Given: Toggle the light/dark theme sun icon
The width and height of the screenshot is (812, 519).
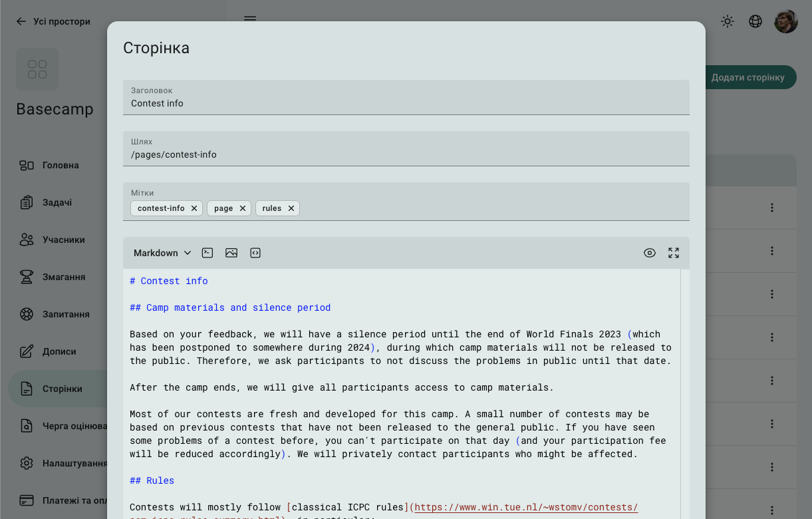Looking at the screenshot, I should 728,21.
